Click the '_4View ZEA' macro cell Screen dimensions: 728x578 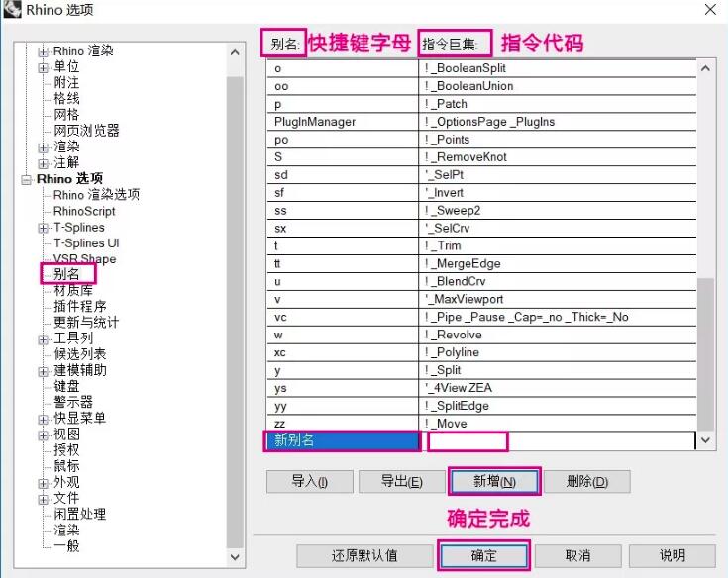(558, 388)
